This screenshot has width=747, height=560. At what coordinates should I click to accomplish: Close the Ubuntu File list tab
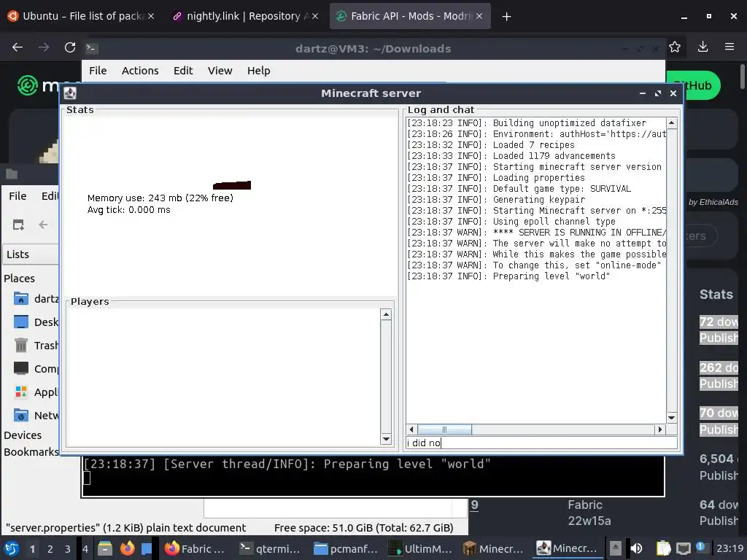click(x=150, y=16)
